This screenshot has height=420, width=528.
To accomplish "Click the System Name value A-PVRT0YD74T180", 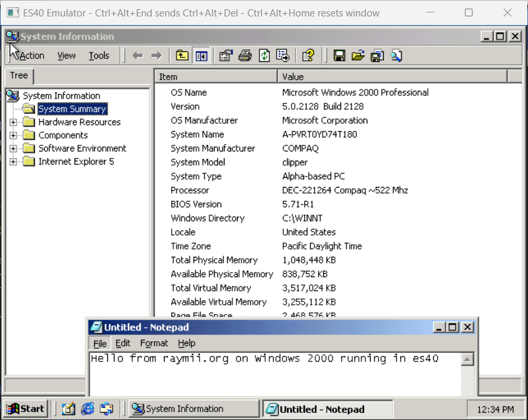I will pos(319,134).
